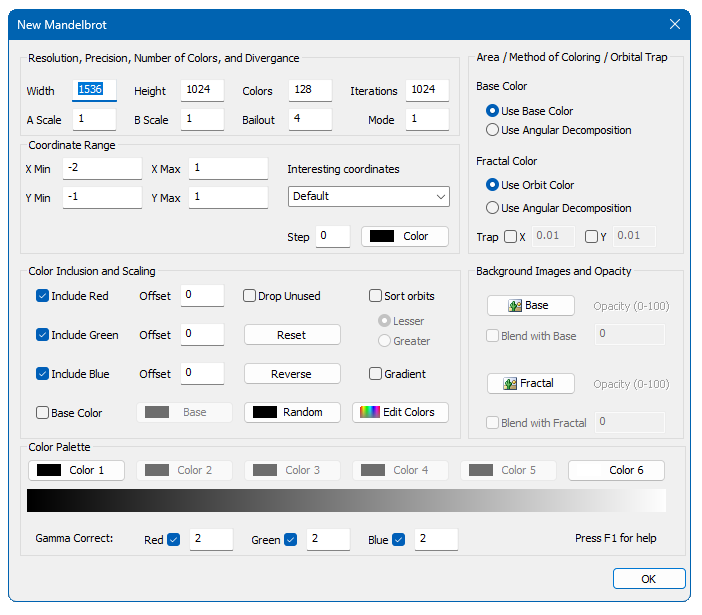Click the Green gamma value field
702x615 pixels.
coord(328,539)
